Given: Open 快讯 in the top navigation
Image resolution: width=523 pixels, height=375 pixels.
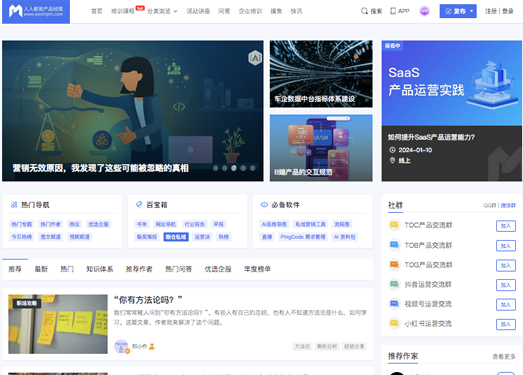Looking at the screenshot, I should [x=296, y=11].
